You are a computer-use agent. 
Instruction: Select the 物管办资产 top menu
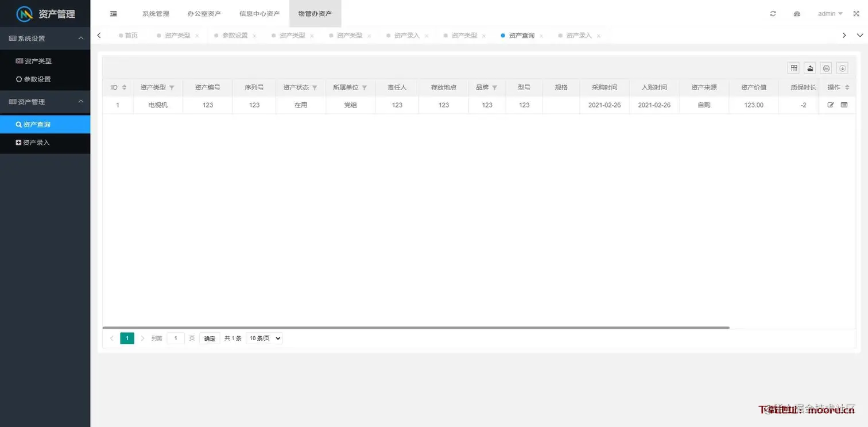pyautogui.click(x=315, y=14)
